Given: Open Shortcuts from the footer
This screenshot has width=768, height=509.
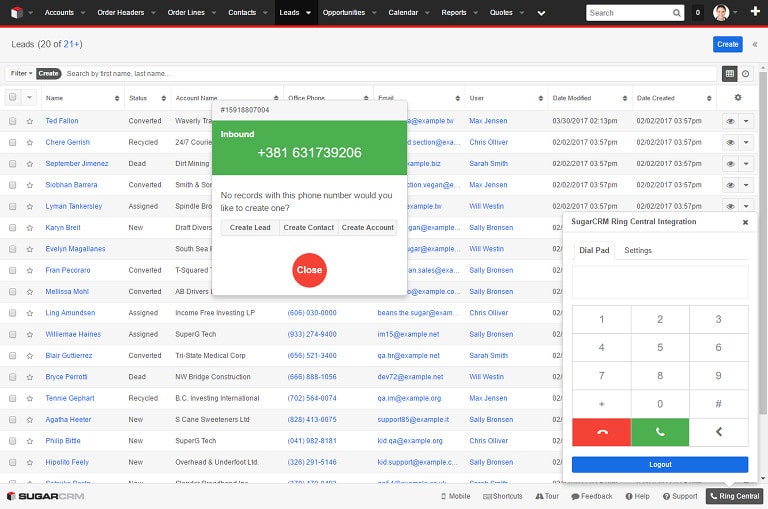Looking at the screenshot, I should pos(503,496).
